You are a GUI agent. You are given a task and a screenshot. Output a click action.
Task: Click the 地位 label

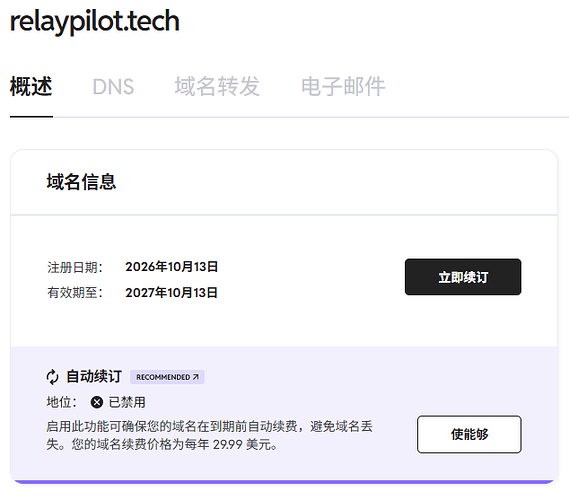62,402
